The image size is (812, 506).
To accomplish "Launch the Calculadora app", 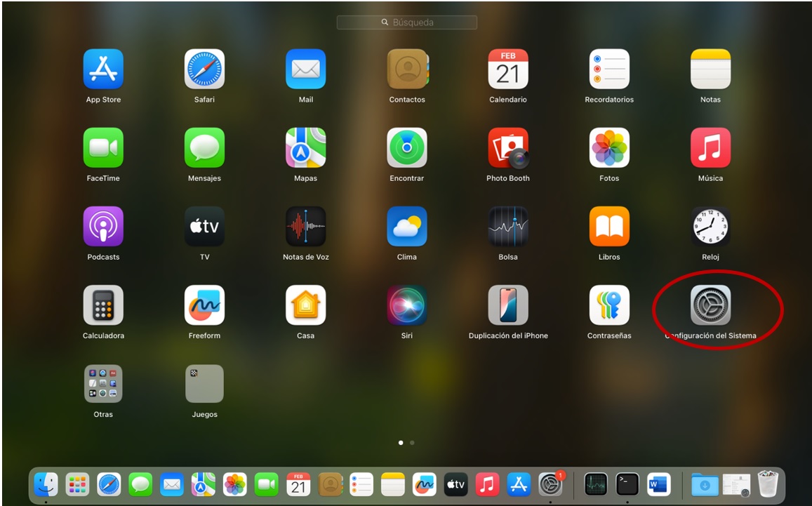I will pyautogui.click(x=103, y=305).
